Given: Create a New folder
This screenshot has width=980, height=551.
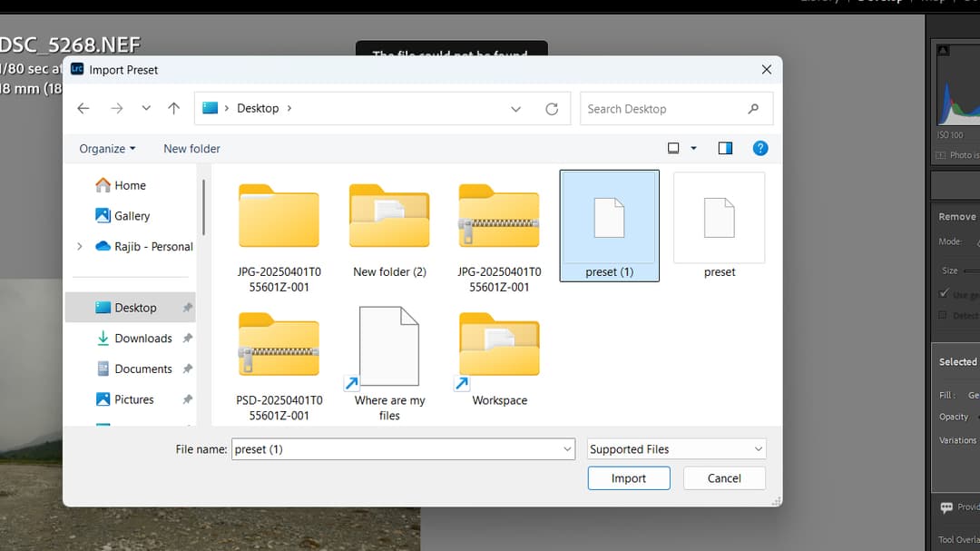Looking at the screenshot, I should coord(191,148).
